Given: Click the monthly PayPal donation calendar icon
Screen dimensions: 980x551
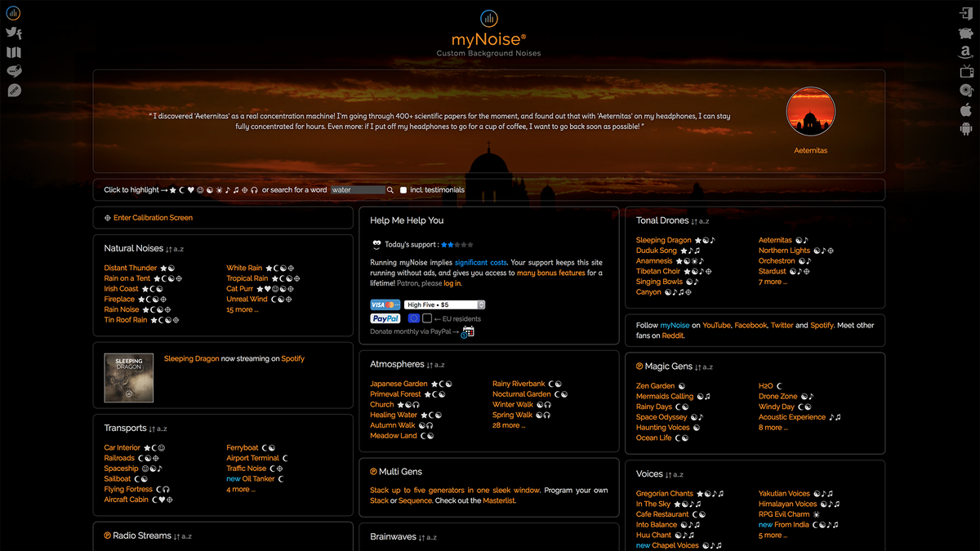Looking at the screenshot, I should [x=468, y=331].
